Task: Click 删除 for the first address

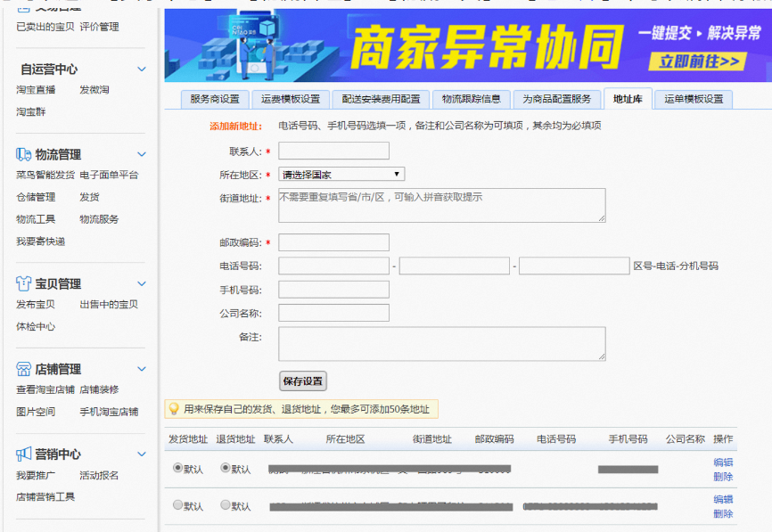Action: pos(723,477)
